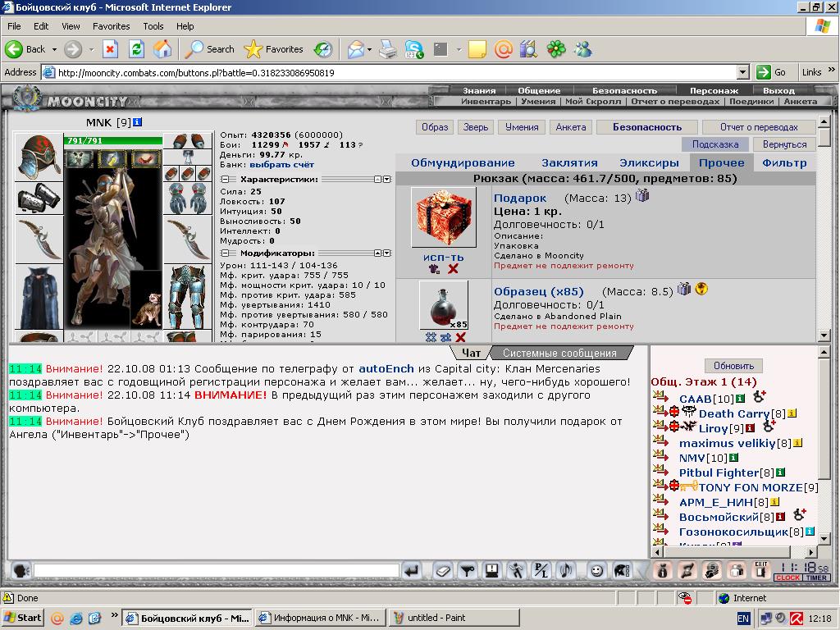Screen dimensions: 840x630
Task: Switch to Обмундирование tab
Action: [463, 163]
